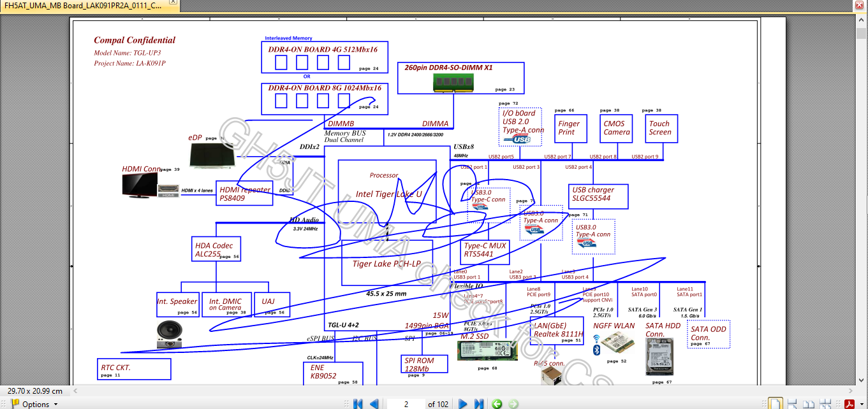Click the 'Tiger Lake PCH-LP' block
Screen dimensions: 868x409
click(x=387, y=262)
